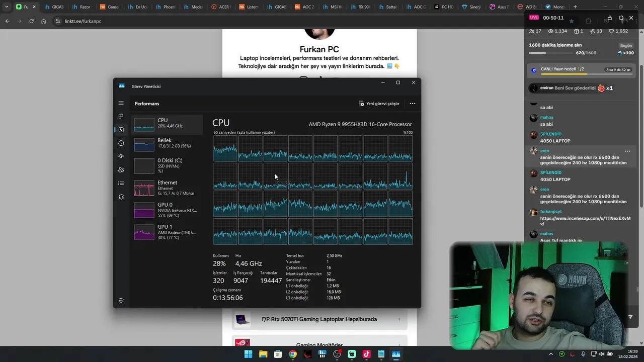This screenshot has height=362, width=644.
Task: Open more options on eren's chat message
Action: point(627,151)
